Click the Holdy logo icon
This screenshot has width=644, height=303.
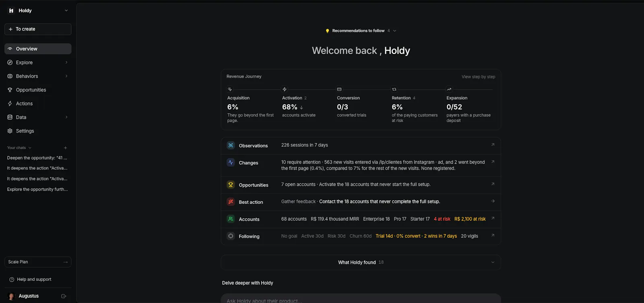click(11, 11)
